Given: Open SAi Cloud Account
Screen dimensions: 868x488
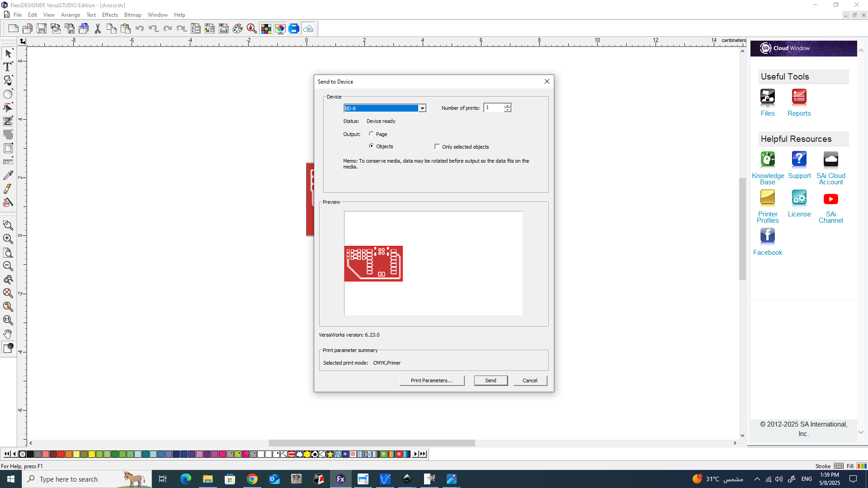Looking at the screenshot, I should coord(831,168).
